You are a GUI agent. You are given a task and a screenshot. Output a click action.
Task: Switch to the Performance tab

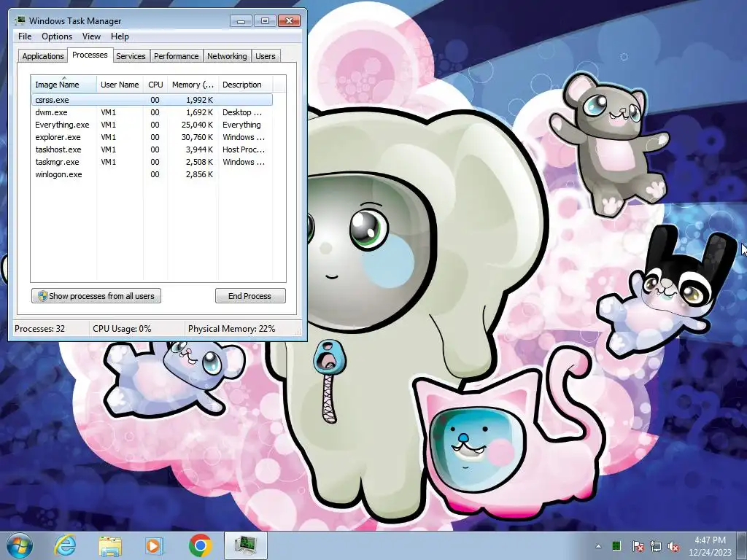tap(177, 56)
